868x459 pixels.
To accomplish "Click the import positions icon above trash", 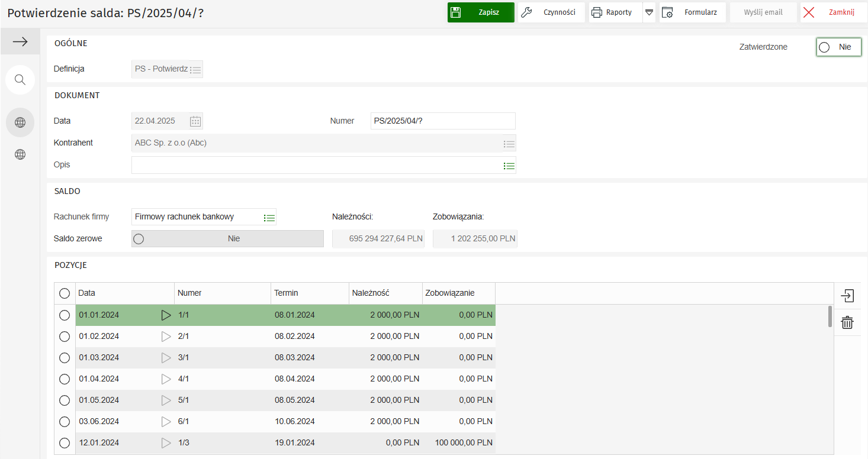I will [x=847, y=296].
